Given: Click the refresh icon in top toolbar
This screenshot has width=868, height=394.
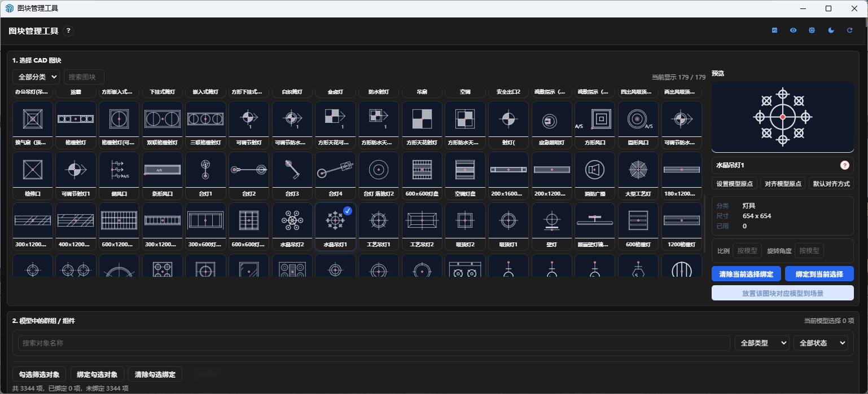Looking at the screenshot, I should [x=849, y=30].
